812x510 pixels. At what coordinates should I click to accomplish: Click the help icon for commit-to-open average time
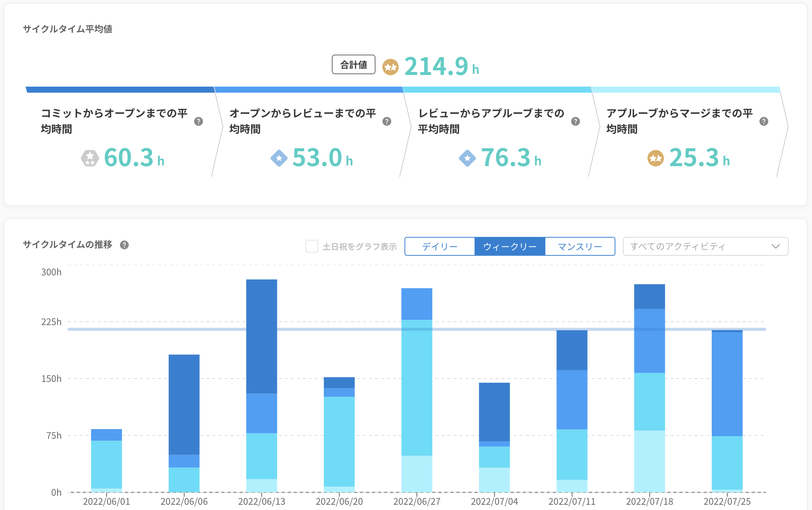click(x=198, y=121)
